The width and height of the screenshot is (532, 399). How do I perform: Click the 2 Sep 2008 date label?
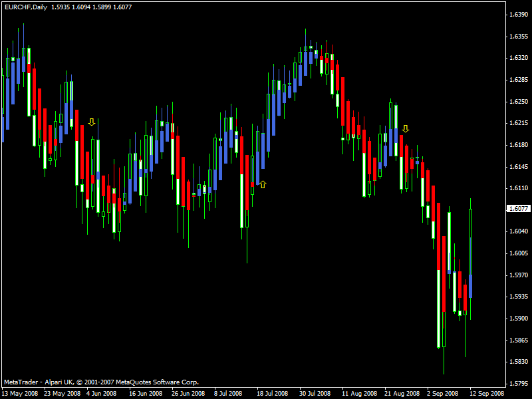coord(442,394)
